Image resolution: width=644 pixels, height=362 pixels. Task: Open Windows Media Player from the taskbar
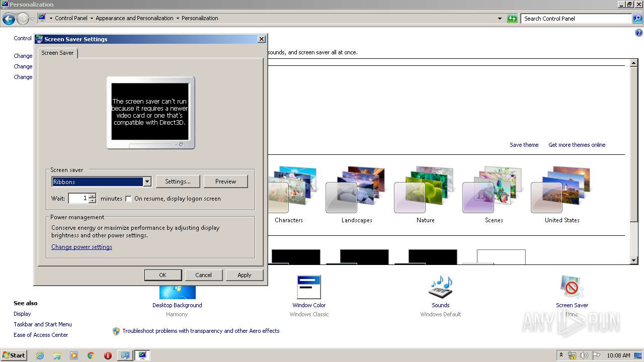[74, 355]
